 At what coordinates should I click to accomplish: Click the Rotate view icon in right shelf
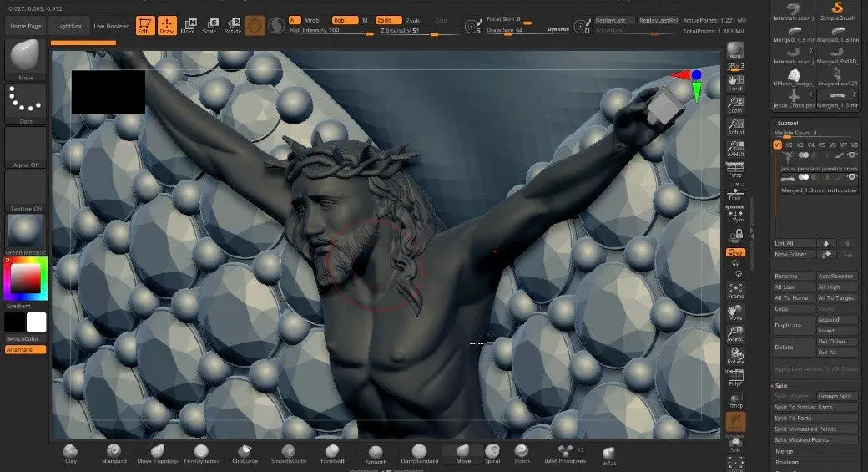[735, 356]
